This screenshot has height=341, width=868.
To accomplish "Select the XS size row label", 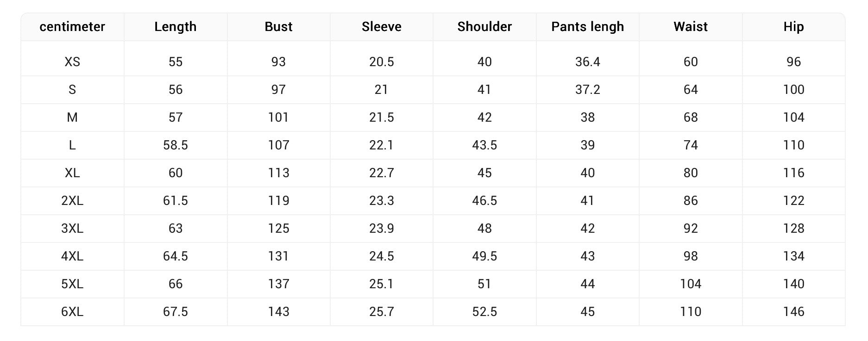I will (72, 62).
